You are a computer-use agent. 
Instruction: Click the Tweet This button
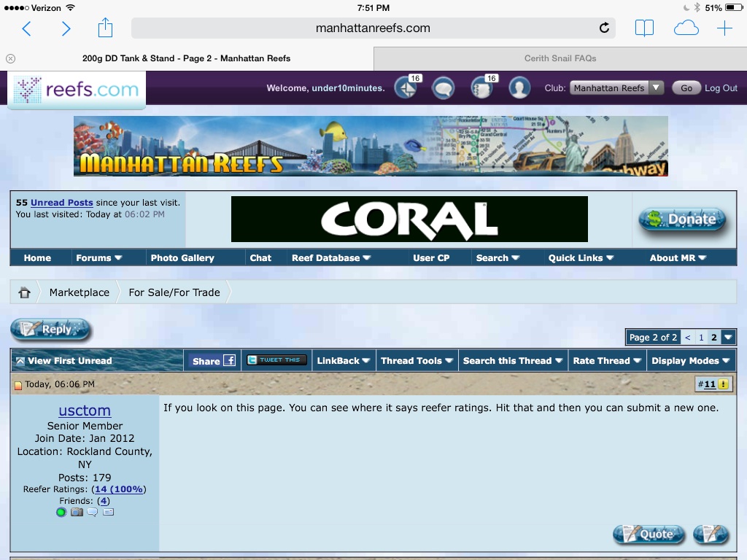(x=276, y=360)
